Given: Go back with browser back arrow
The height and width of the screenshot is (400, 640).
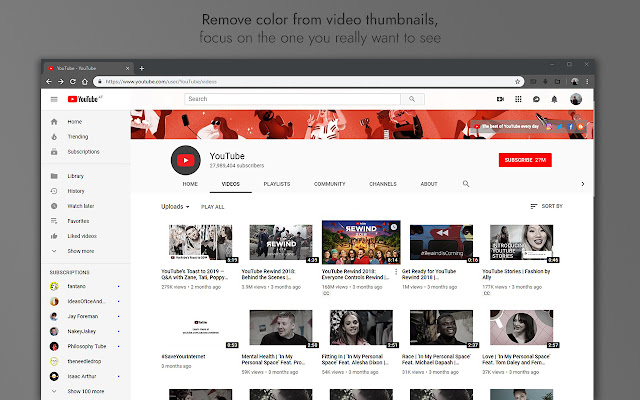Looking at the screenshot, I should (49, 82).
